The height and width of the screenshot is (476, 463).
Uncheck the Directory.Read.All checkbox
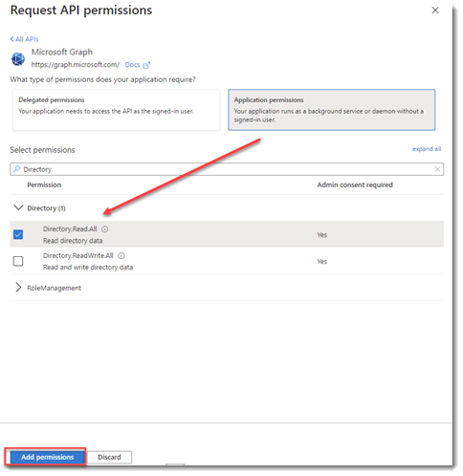tap(18, 234)
